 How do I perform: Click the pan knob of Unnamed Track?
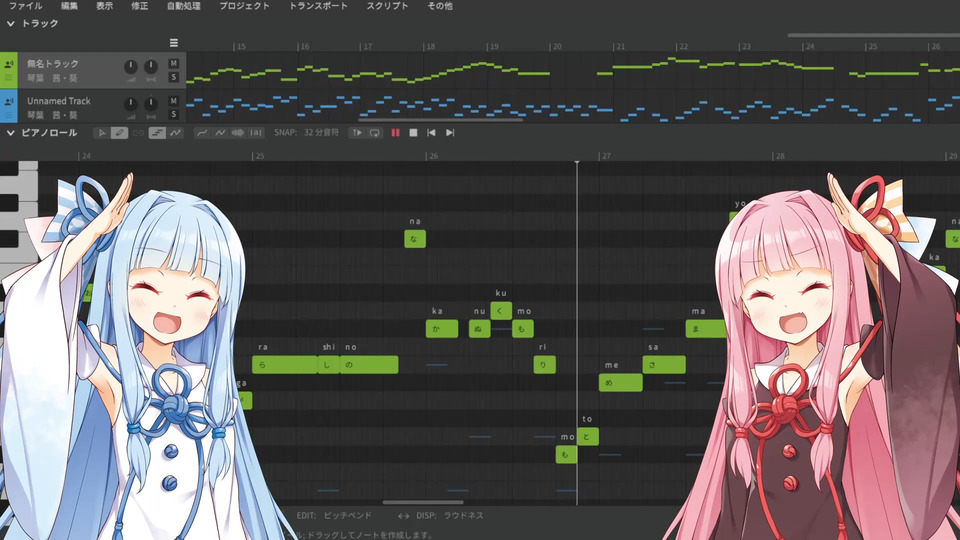(151, 104)
